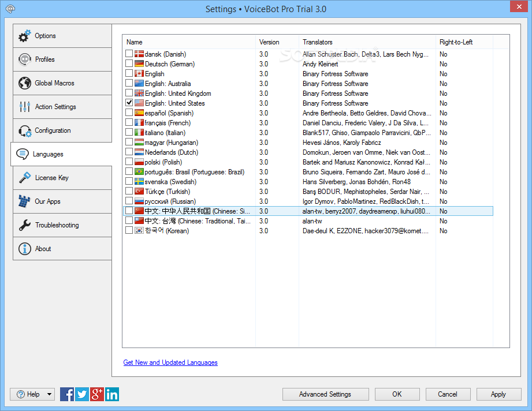This screenshot has height=411, width=532.
Task: Click the Australian flag icon
Action: click(x=139, y=84)
